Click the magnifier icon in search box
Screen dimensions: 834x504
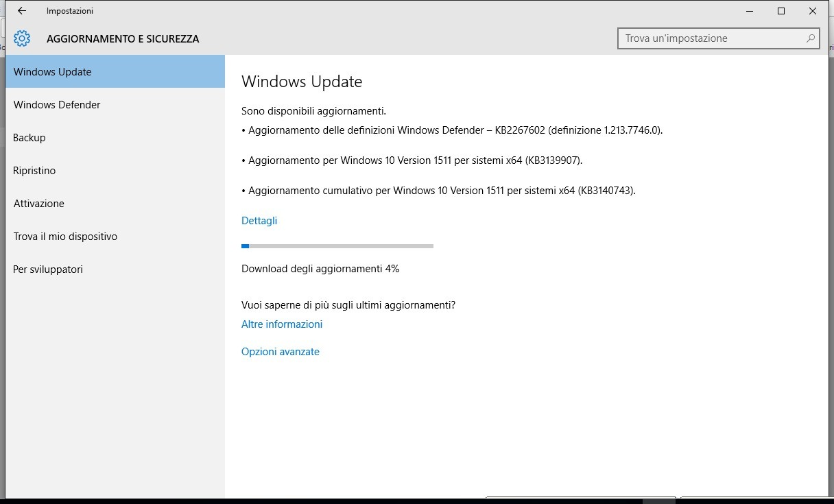pyautogui.click(x=810, y=38)
